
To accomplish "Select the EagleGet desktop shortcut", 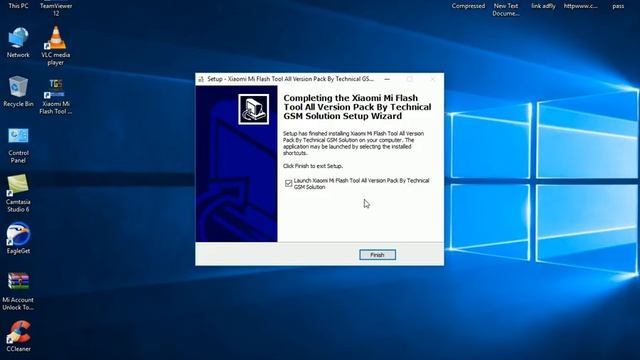I will coord(18,238).
